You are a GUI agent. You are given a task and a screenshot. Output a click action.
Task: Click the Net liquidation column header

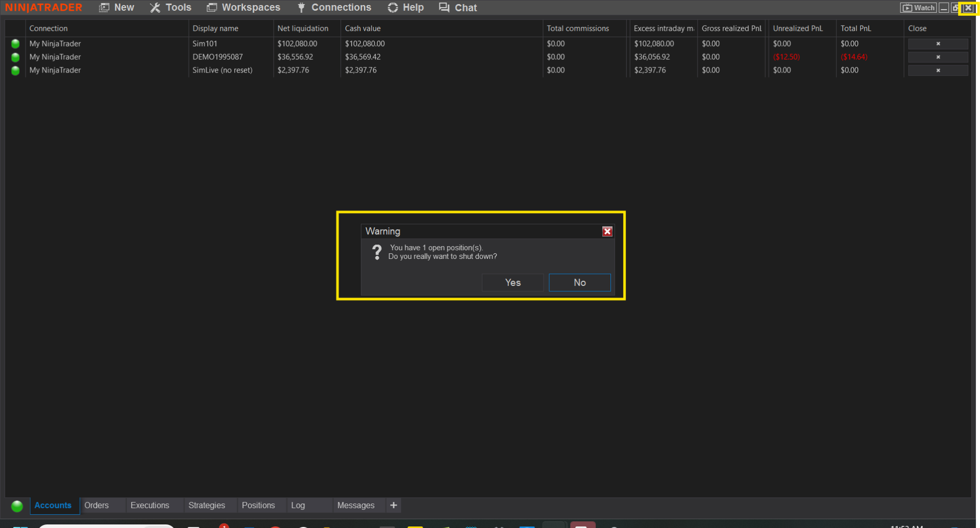tap(307, 29)
